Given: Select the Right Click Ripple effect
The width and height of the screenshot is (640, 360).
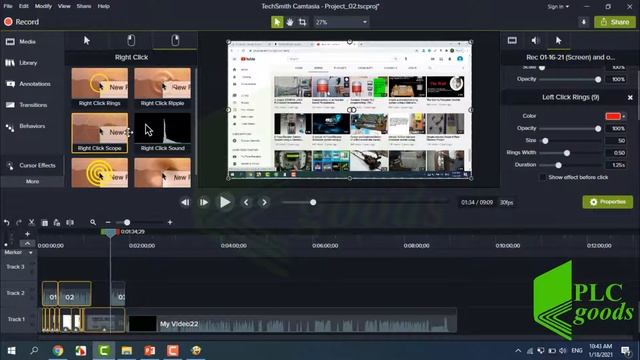Looking at the screenshot, I should (x=162, y=88).
